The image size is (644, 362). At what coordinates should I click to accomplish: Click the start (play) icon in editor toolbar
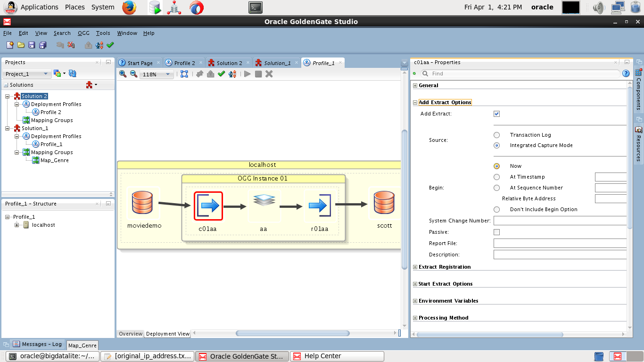247,74
